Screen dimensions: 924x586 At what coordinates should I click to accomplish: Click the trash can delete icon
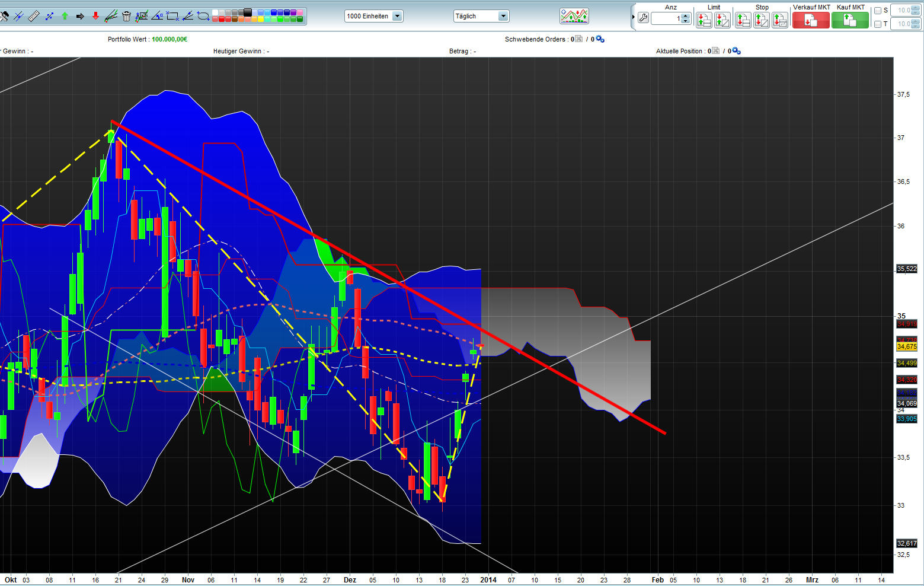pyautogui.click(x=126, y=16)
